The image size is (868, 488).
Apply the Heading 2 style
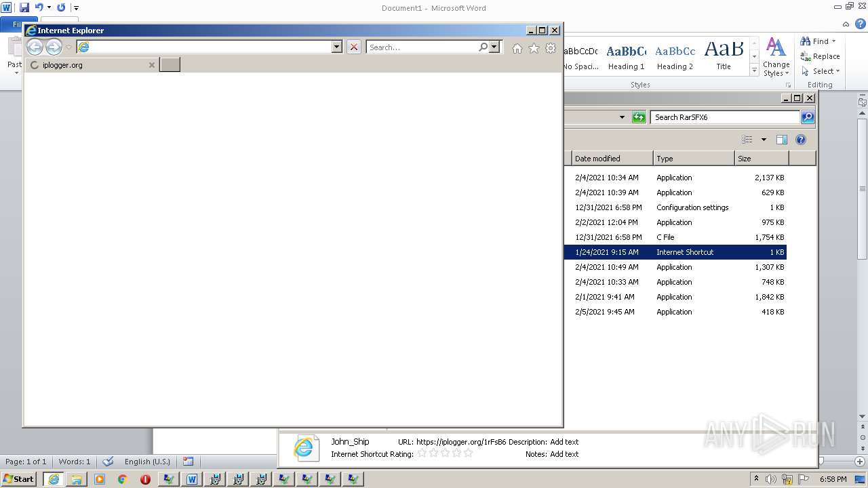(675, 58)
